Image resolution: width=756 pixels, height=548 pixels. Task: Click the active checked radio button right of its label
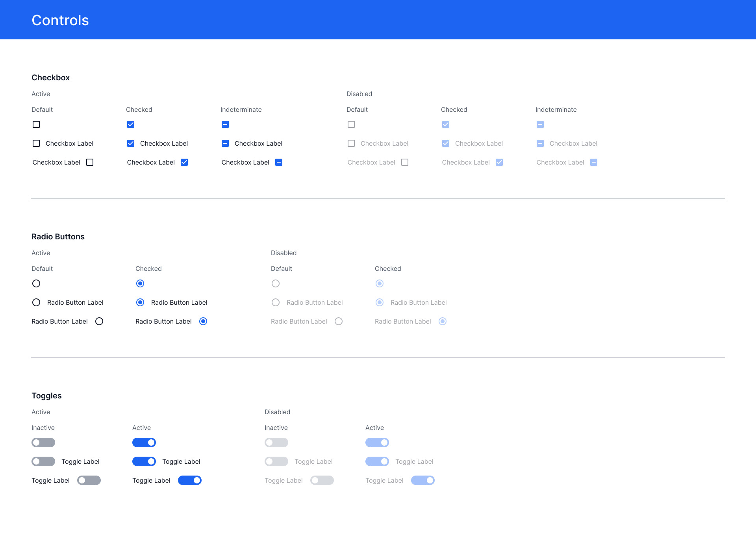[x=203, y=321]
